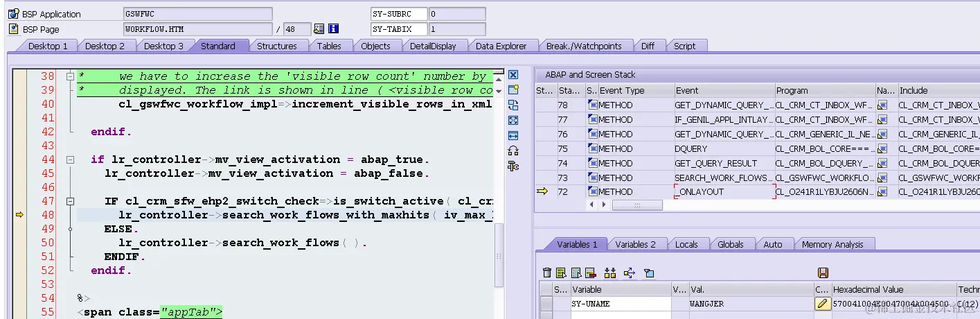Image resolution: width=980 pixels, height=319 pixels.
Task: Click the row selector for SY-UNAME
Action: [x=546, y=304]
